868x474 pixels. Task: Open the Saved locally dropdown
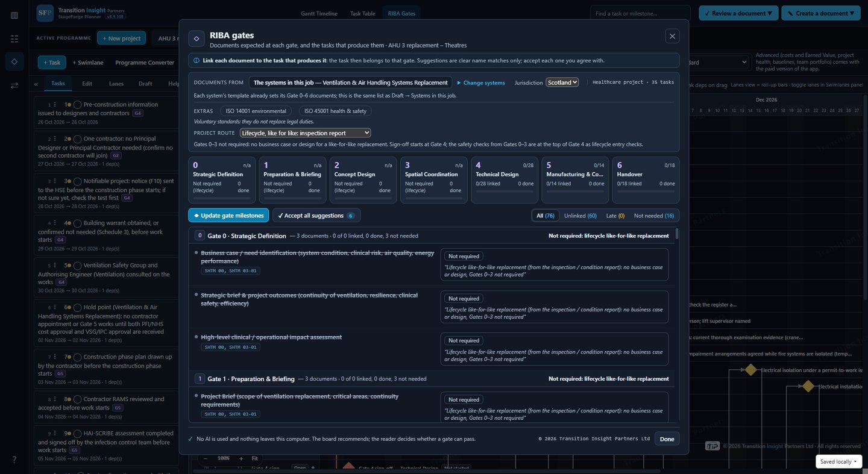839,461
